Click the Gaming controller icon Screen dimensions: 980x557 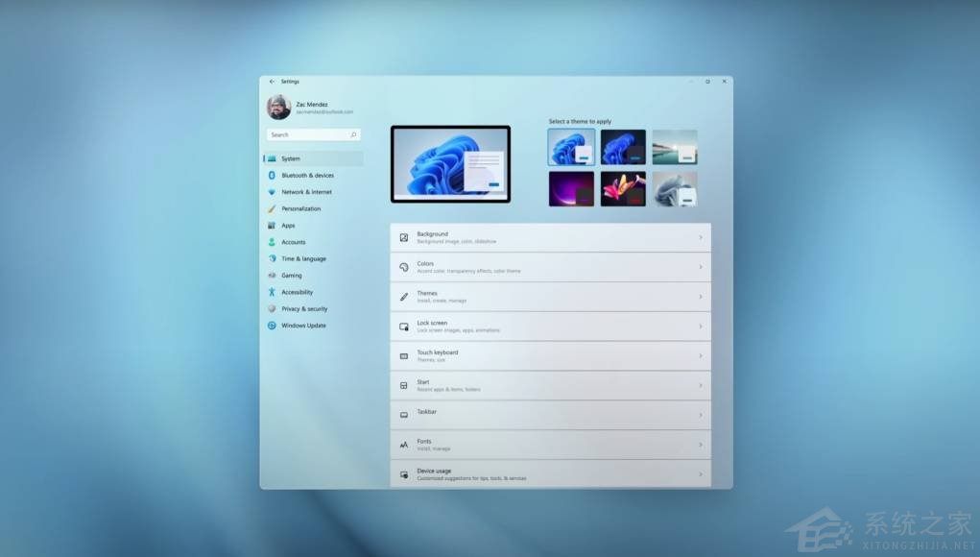[272, 276]
